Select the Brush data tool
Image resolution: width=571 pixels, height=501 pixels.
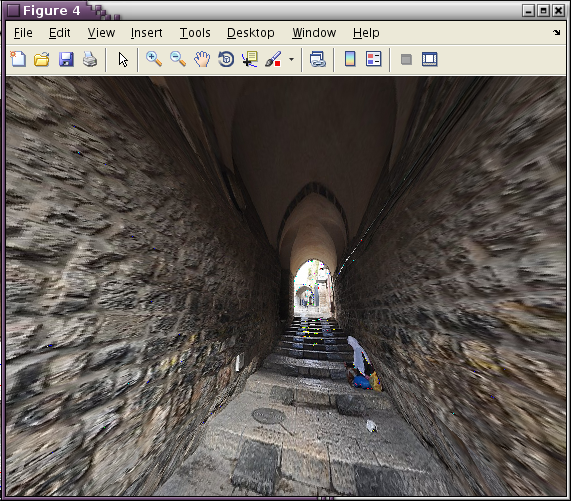273,59
